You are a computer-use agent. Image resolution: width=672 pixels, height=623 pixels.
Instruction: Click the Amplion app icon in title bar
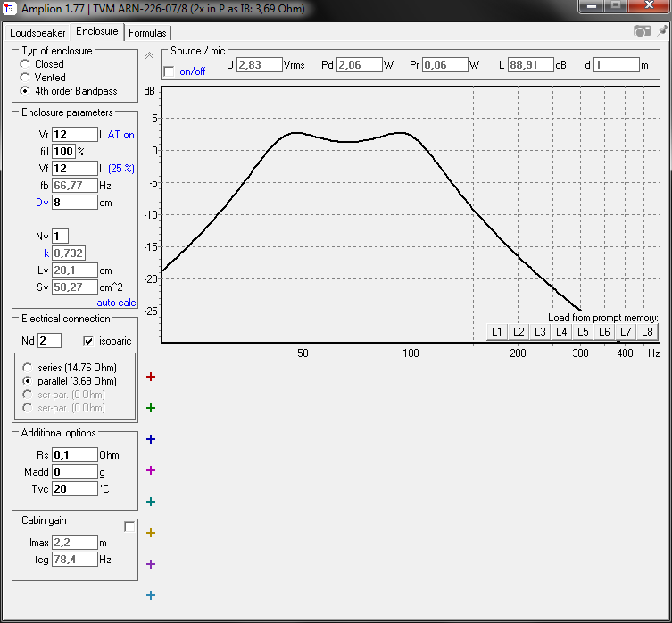click(10, 8)
